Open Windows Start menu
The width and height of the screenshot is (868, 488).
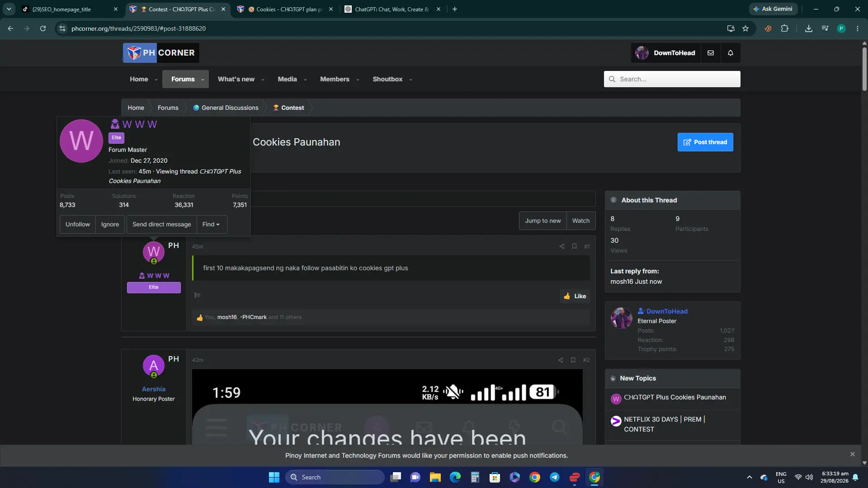click(x=274, y=477)
